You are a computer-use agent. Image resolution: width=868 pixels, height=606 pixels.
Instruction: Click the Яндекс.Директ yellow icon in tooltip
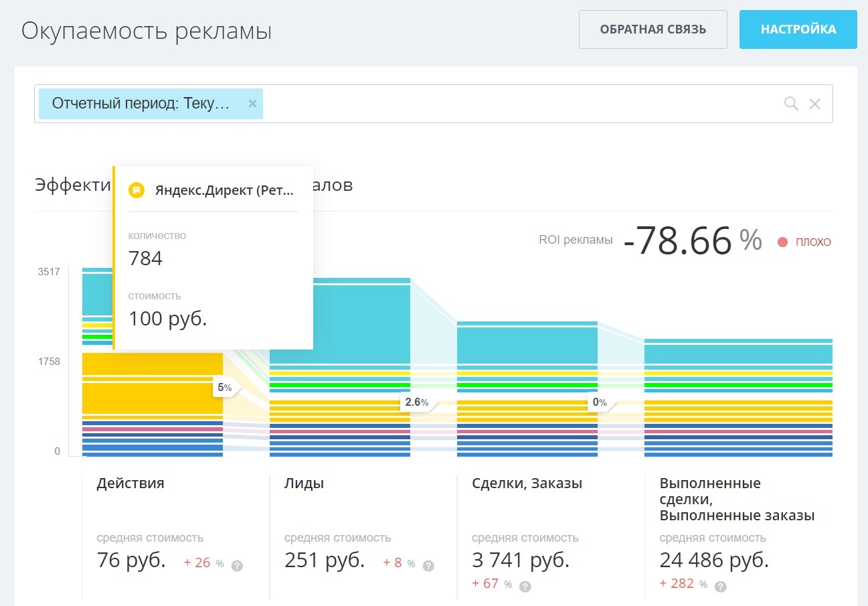click(136, 190)
